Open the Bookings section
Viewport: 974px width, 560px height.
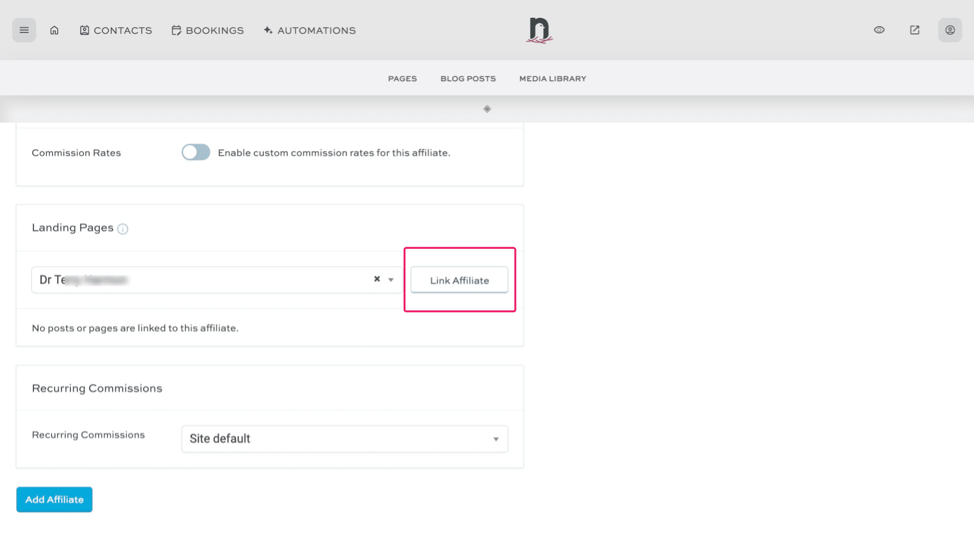(207, 30)
